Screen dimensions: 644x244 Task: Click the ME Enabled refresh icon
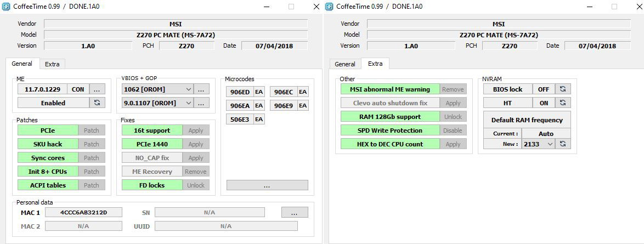pos(97,103)
